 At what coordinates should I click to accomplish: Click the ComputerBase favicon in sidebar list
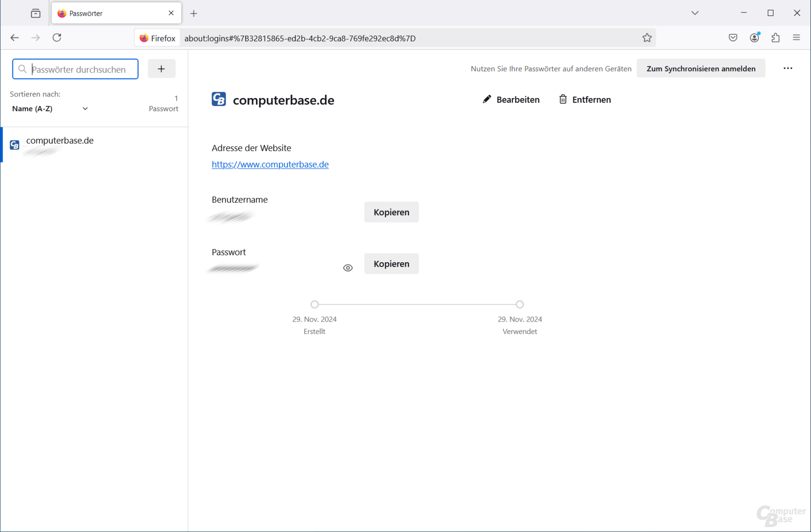click(x=14, y=145)
